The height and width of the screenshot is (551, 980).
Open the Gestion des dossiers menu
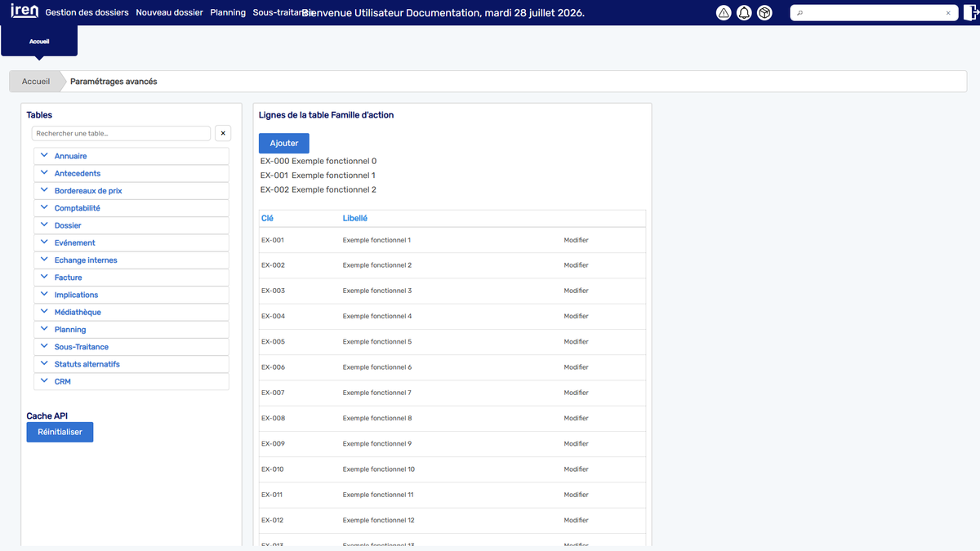87,12
